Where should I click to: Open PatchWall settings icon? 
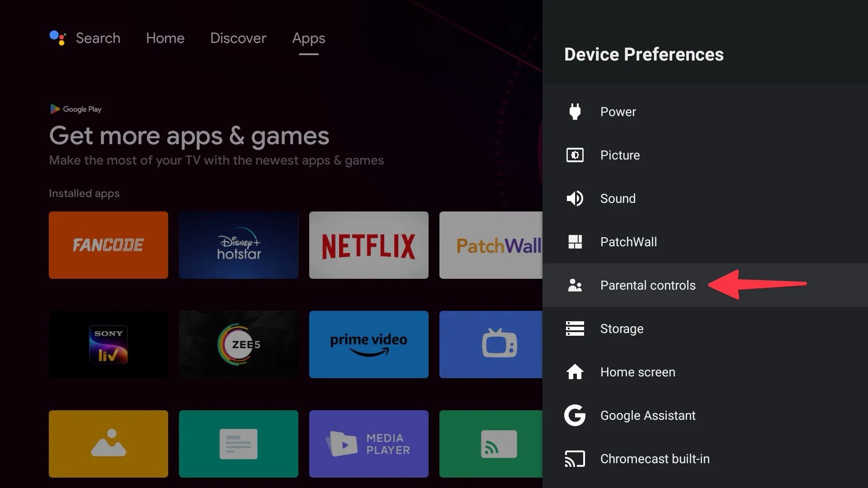[575, 242]
